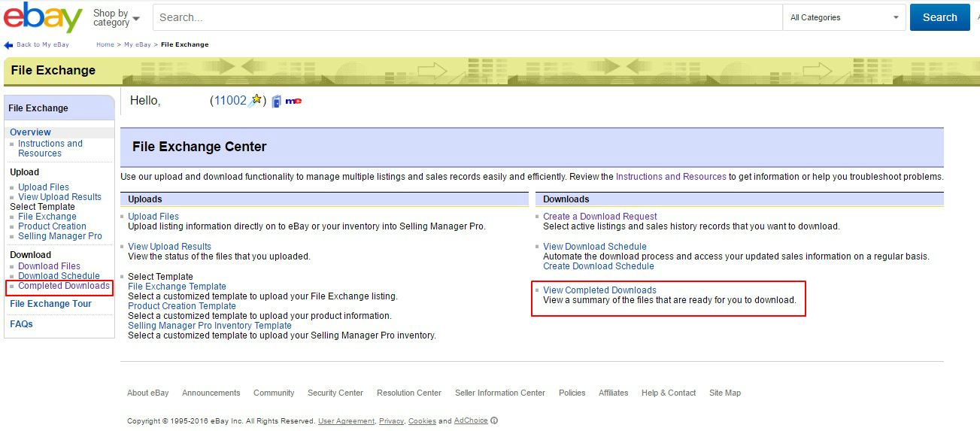Open Completed Downloads in the sidebar

(64, 286)
